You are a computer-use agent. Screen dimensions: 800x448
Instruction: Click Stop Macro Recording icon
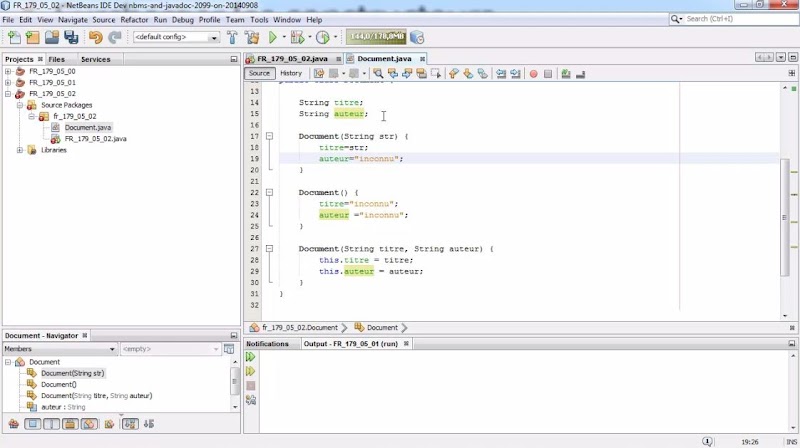548,74
